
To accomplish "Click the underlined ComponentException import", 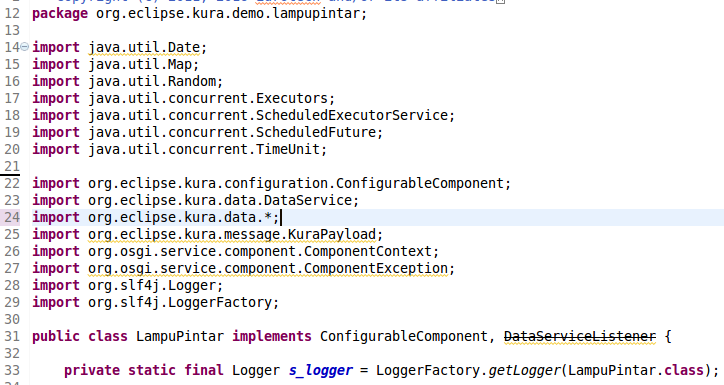I will coord(272,269).
